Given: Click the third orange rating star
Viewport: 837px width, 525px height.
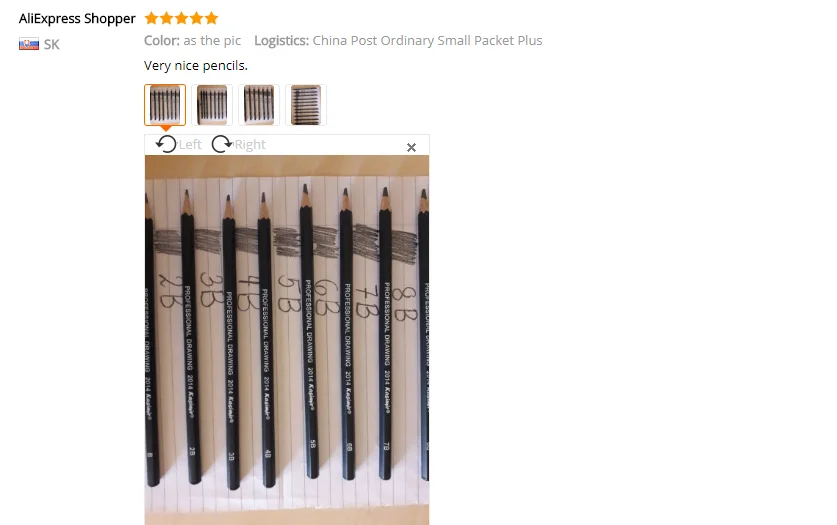Looking at the screenshot, I should coord(181,18).
